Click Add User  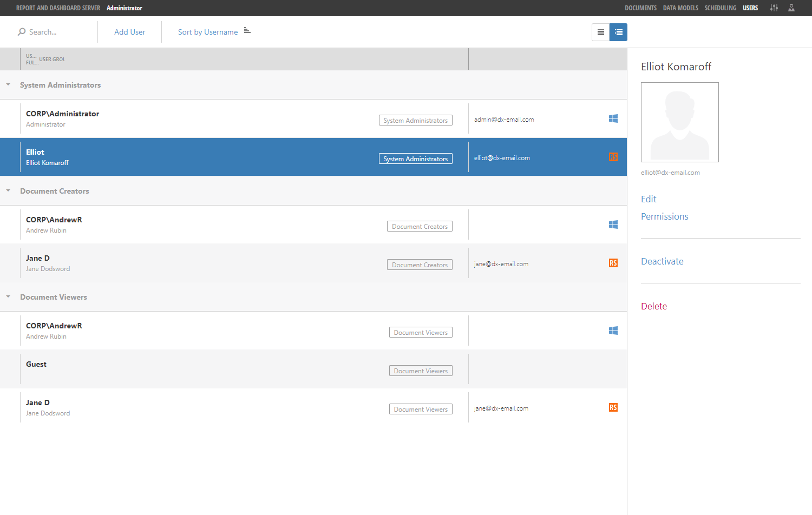[129, 32]
